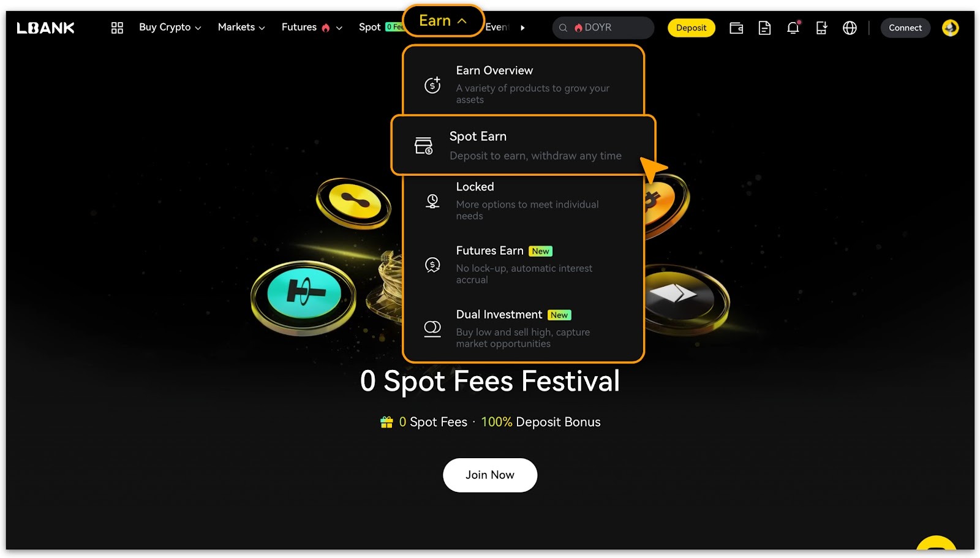Image resolution: width=980 pixels, height=558 pixels.
Task: Click the LBANK logo
Action: [45, 28]
